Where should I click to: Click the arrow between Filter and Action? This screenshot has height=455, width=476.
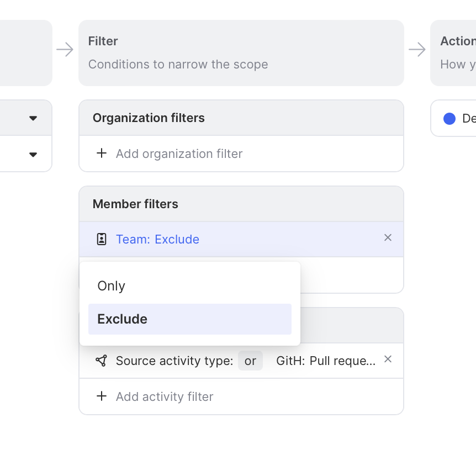(x=417, y=50)
